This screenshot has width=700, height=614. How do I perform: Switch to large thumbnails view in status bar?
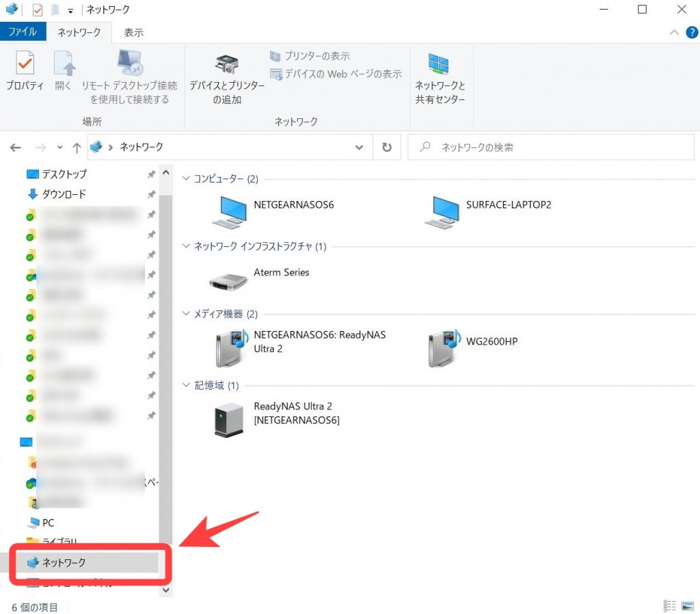[687, 605]
